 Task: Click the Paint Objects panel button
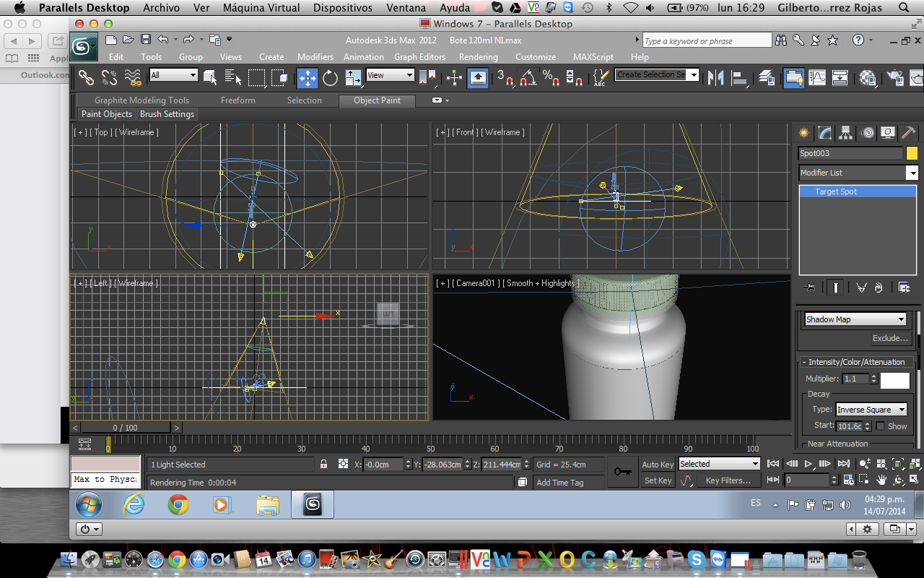[x=107, y=114]
